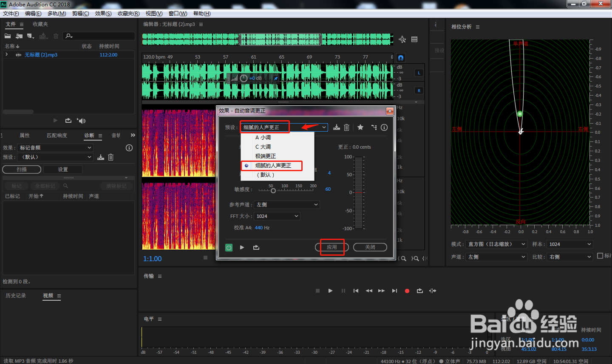Viewport: 612px width, 364px height.
Task: Select the C 大调 preset option
Action: 278,147
